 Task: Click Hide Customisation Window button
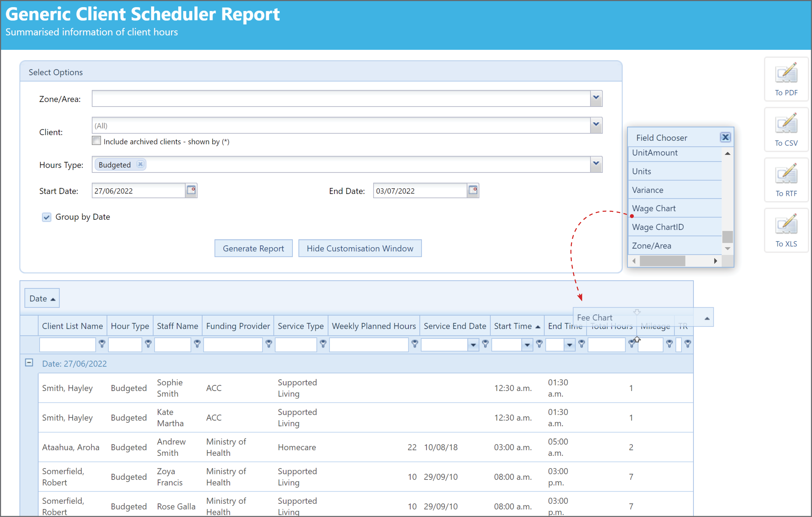pyautogui.click(x=360, y=248)
